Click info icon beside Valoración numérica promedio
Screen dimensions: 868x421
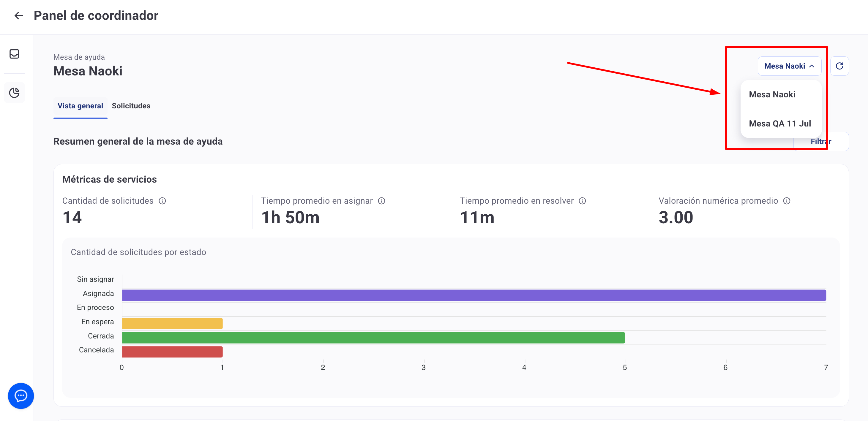pos(786,201)
